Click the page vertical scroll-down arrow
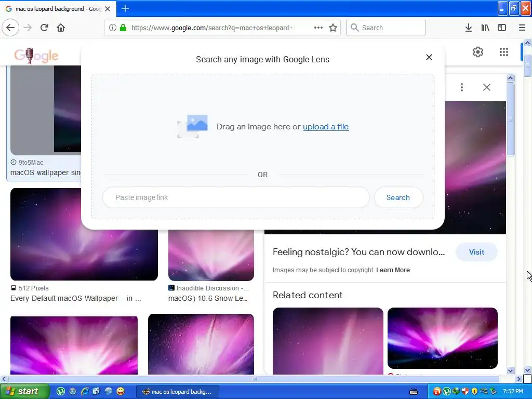The height and width of the screenshot is (399, 532). [x=527, y=370]
